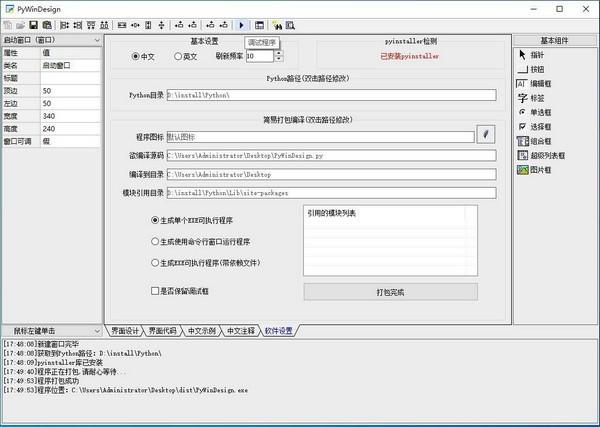600x427 pixels.
Task: Select the 图片框 picture box component
Action: tap(534, 170)
